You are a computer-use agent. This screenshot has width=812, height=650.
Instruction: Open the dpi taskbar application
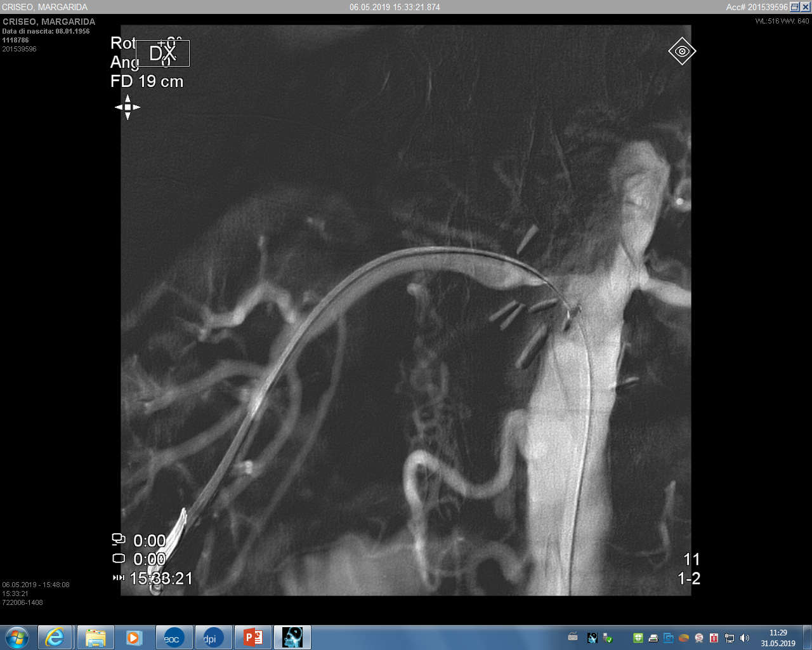[x=213, y=637]
